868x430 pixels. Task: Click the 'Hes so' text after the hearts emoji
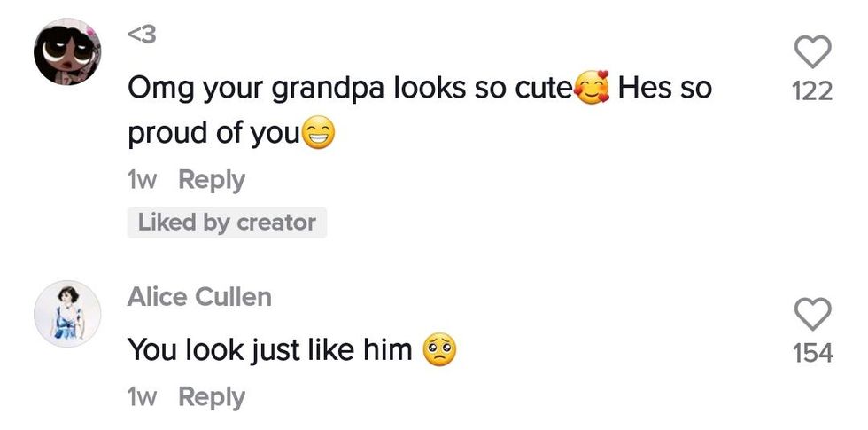(664, 89)
